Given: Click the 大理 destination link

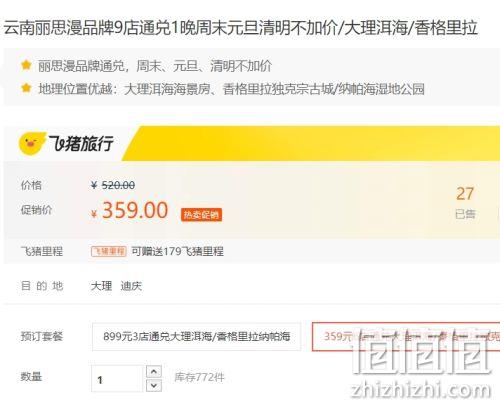Looking at the screenshot, I should [x=101, y=286].
